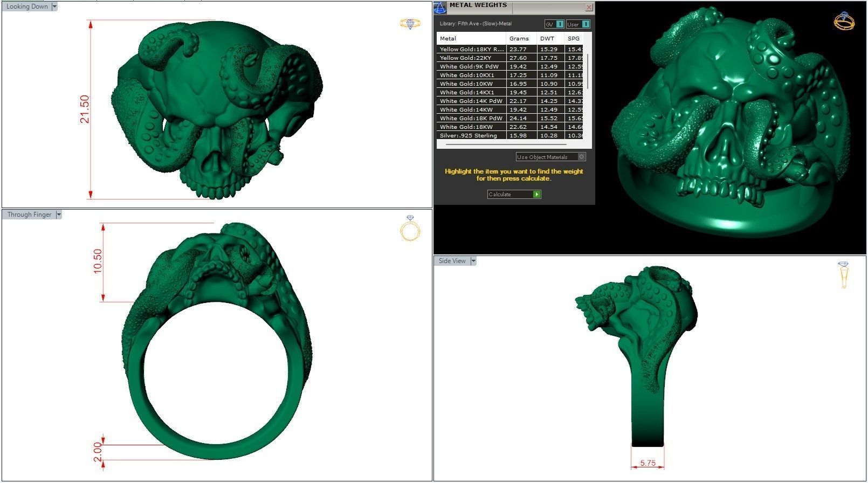Image resolution: width=868 pixels, height=483 pixels.
Task: Toggle Use Object Materials option
Action: pos(550,157)
